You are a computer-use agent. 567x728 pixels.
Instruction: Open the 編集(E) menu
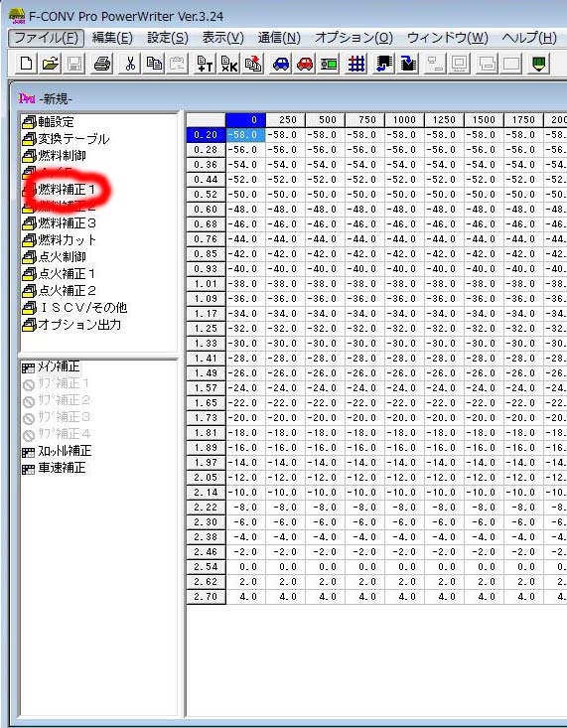click(112, 38)
